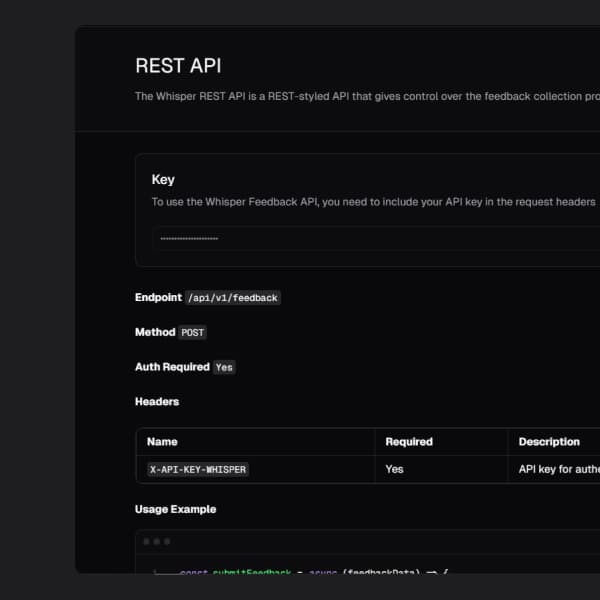This screenshot has width=600, height=600.
Task: Select the X-API-KEY-WHISPER header name
Action: (197, 469)
